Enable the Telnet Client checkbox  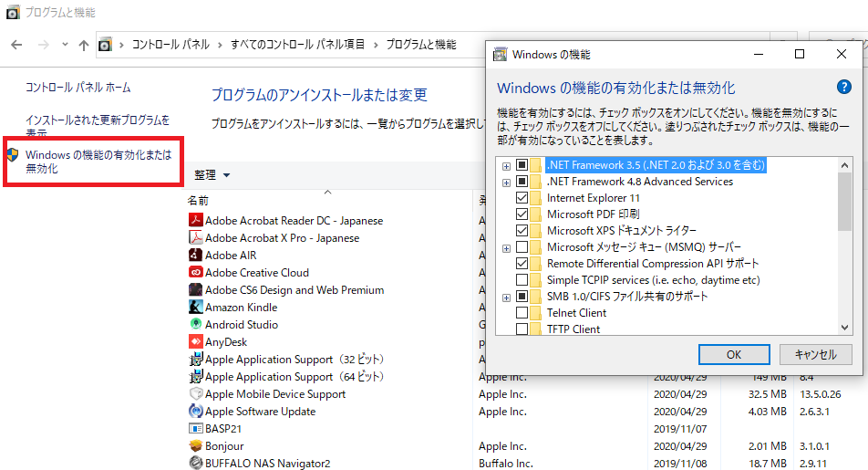tap(522, 313)
